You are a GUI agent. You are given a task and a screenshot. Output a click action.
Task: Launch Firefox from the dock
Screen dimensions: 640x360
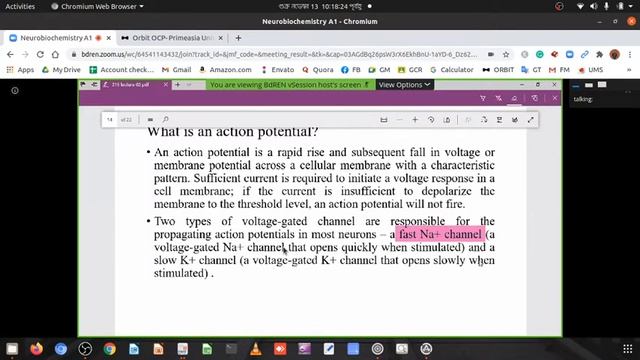[x=36, y=349]
